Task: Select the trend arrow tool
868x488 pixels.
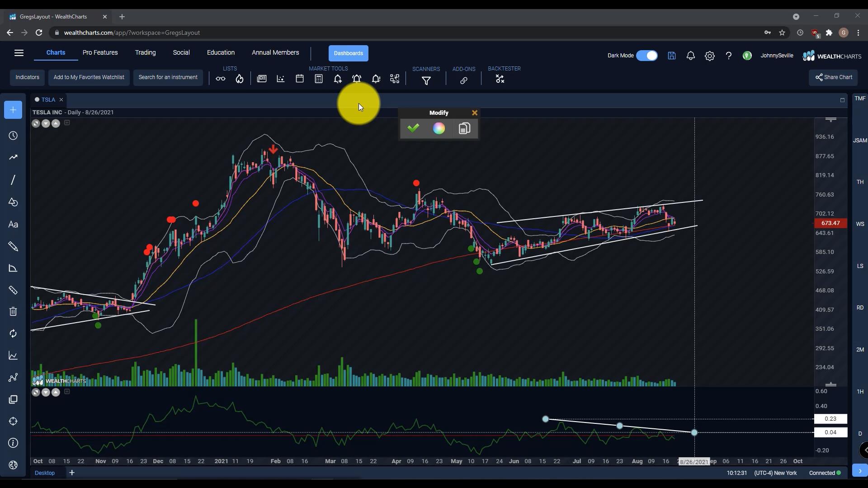Action: 13,157
